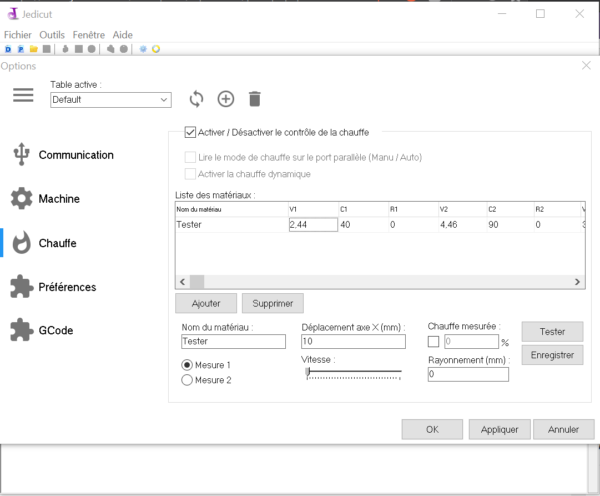Screen dimensions: 600x496
Task: Click the grey save icon after the folder
Action: (47, 49)
